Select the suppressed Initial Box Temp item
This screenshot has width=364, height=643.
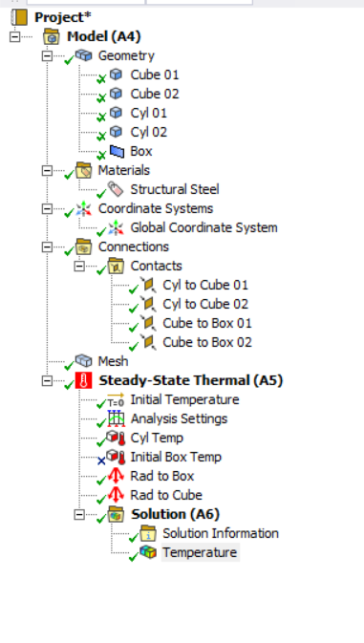176,457
